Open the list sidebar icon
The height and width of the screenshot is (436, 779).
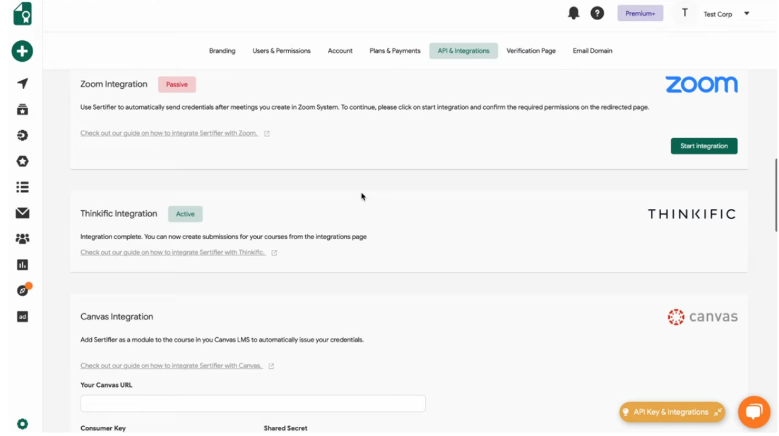[x=22, y=187]
